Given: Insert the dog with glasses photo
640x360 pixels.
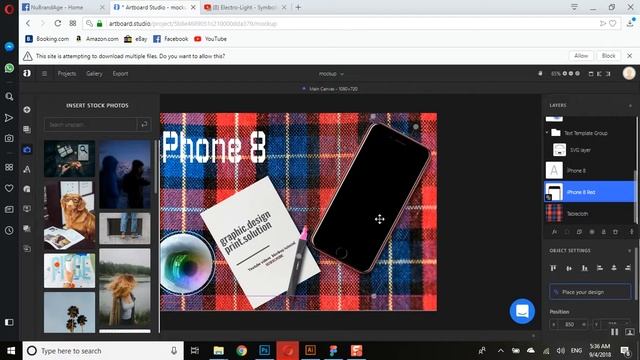Looking at the screenshot, I should coord(69,215).
